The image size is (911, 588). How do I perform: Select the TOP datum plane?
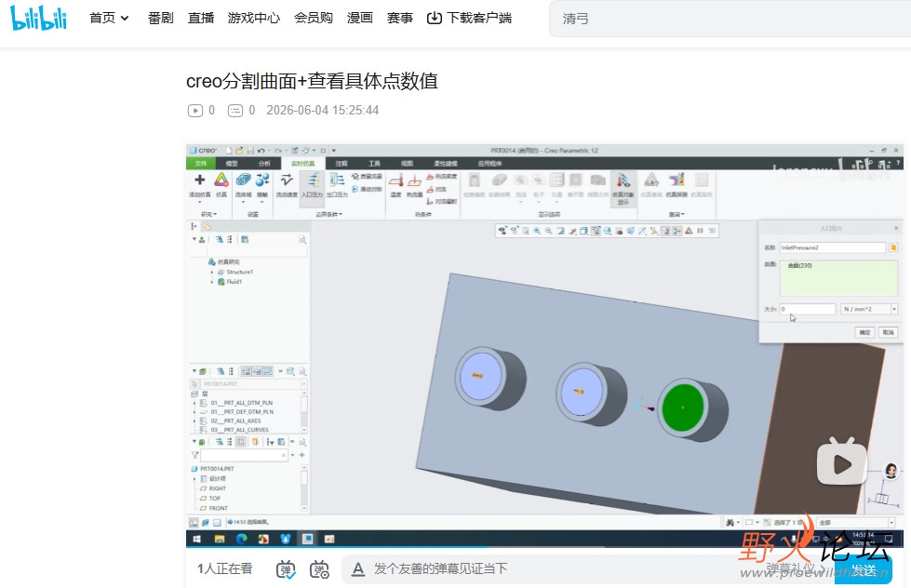click(210, 499)
